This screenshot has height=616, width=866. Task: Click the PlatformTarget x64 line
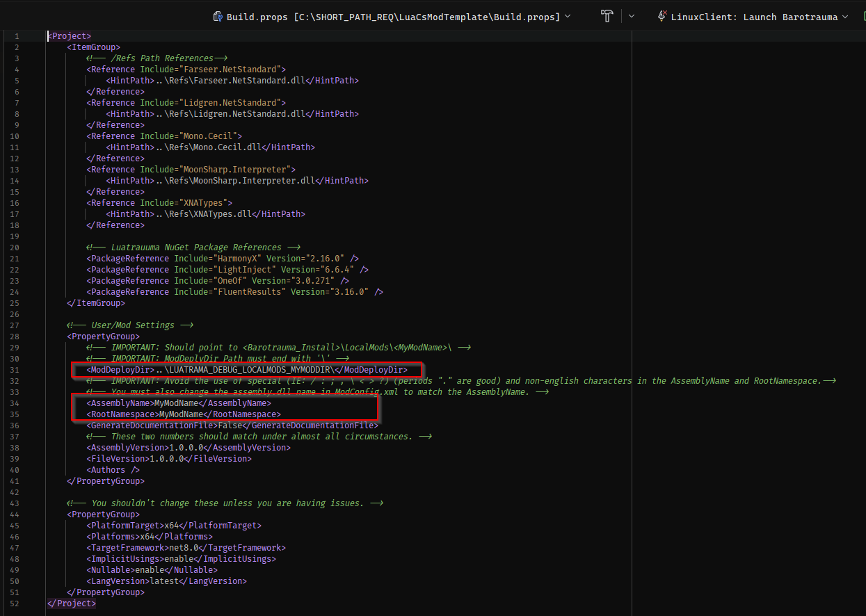(x=174, y=525)
